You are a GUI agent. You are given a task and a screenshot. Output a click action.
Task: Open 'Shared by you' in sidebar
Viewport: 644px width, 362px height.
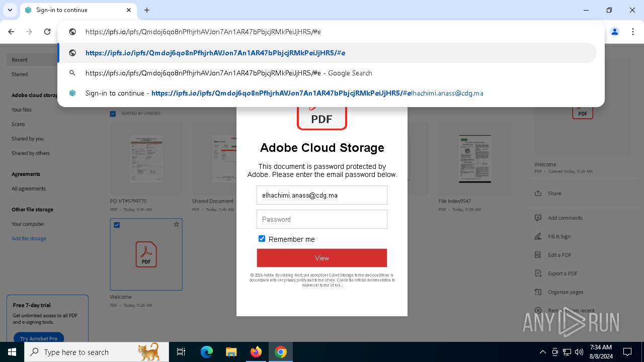pos(28,139)
